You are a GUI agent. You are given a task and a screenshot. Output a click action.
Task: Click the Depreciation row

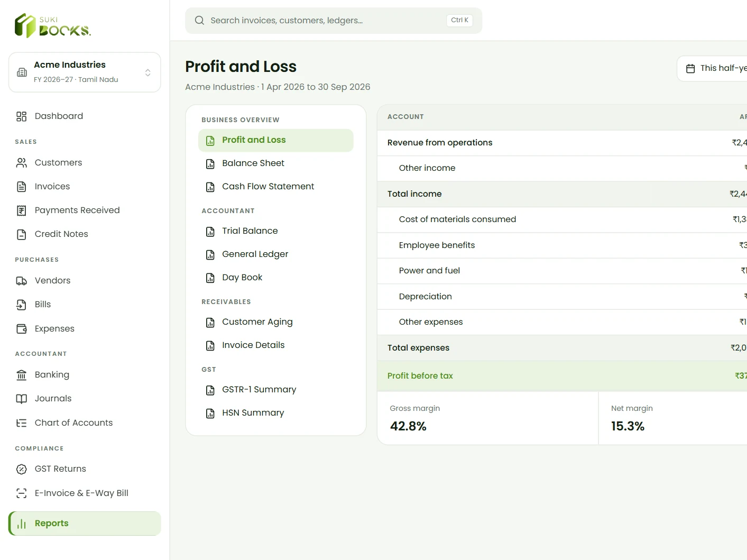(x=562, y=297)
